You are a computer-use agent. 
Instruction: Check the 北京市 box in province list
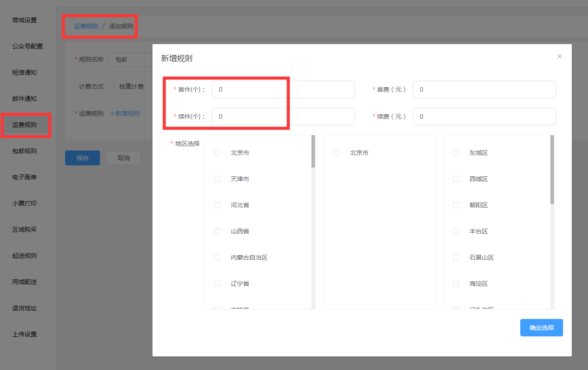tap(217, 153)
